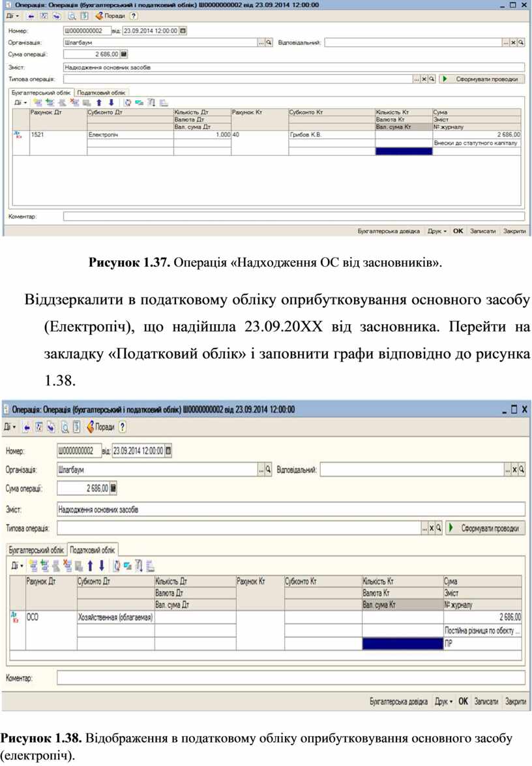Switch to Податковий облік tab in Figure 1.37
The height and width of the screenshot is (766, 532).
[102, 93]
